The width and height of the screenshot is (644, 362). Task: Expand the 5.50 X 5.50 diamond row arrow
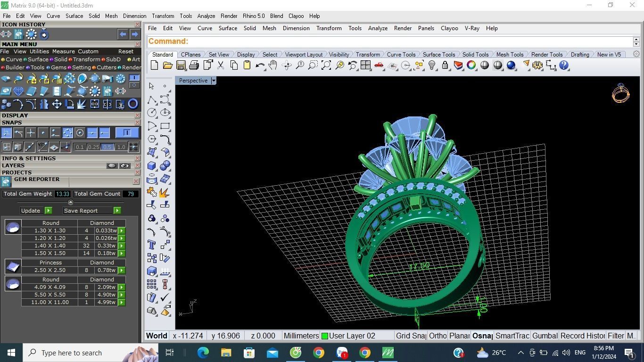[122, 295]
